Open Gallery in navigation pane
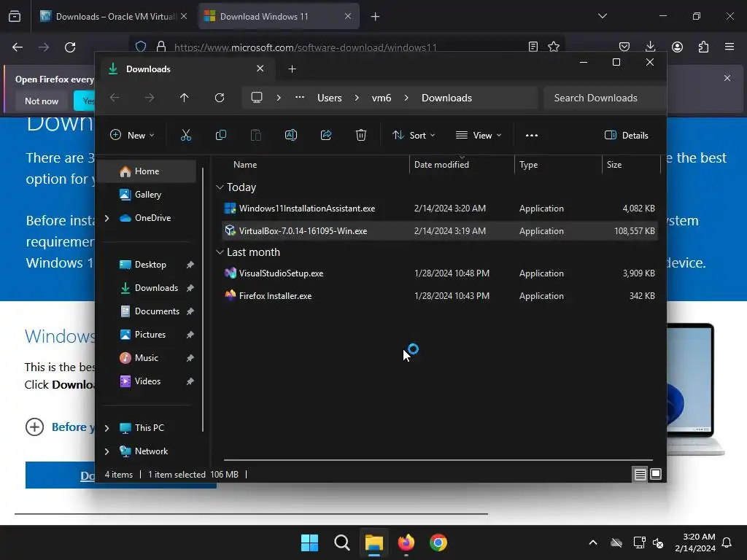The width and height of the screenshot is (747, 560). click(x=147, y=194)
